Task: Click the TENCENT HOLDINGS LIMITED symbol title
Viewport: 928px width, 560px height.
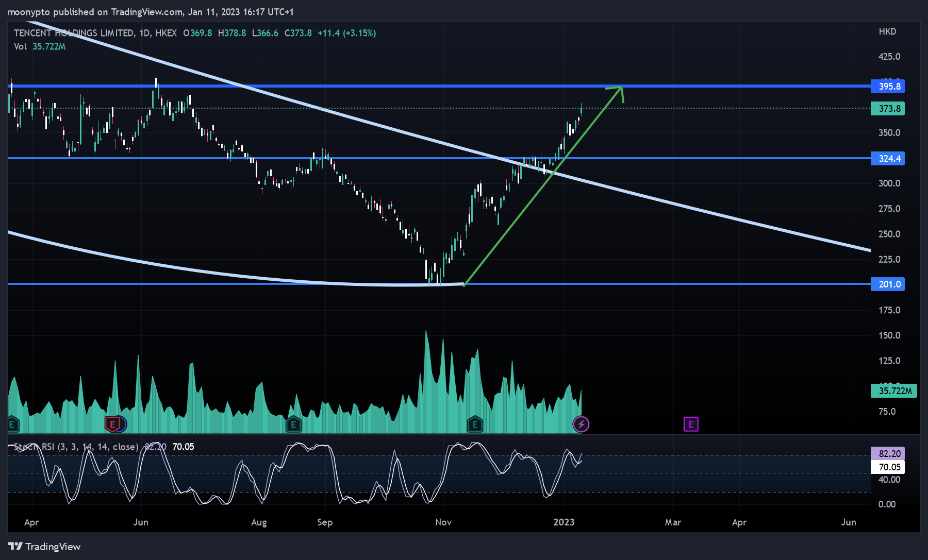Action: click(74, 33)
